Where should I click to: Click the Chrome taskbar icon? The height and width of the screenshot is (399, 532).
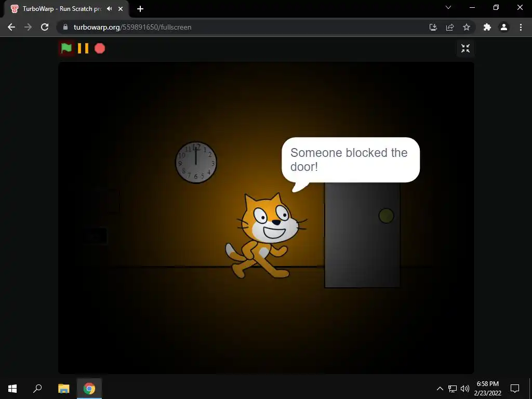point(89,389)
